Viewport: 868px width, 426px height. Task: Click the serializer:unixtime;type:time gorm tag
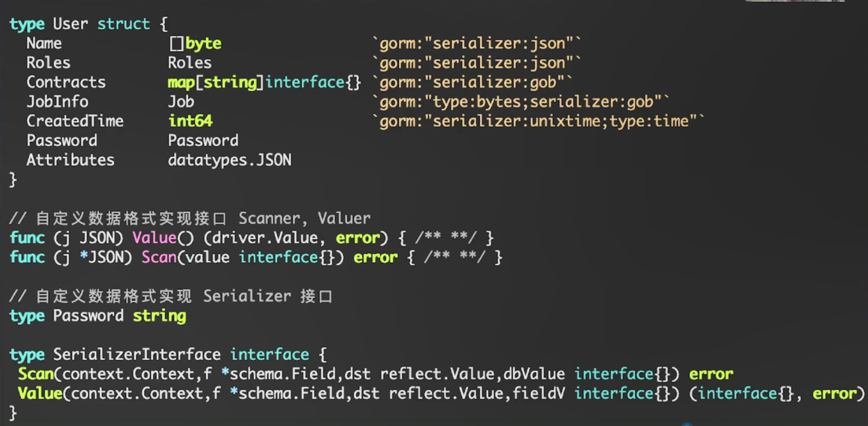pos(538,121)
